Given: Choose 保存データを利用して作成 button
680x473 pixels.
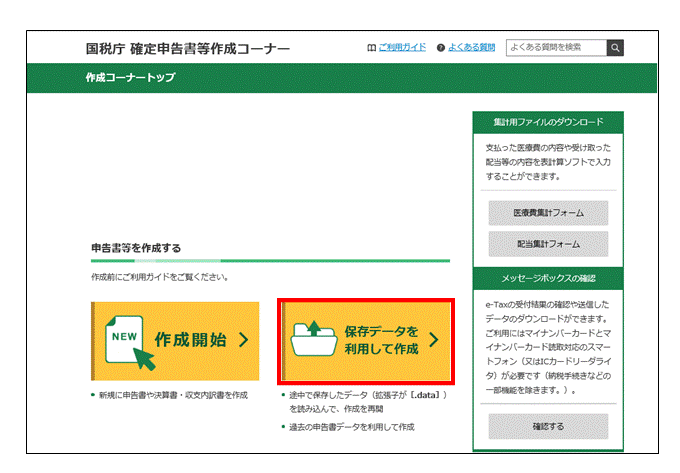Looking at the screenshot, I should [366, 340].
